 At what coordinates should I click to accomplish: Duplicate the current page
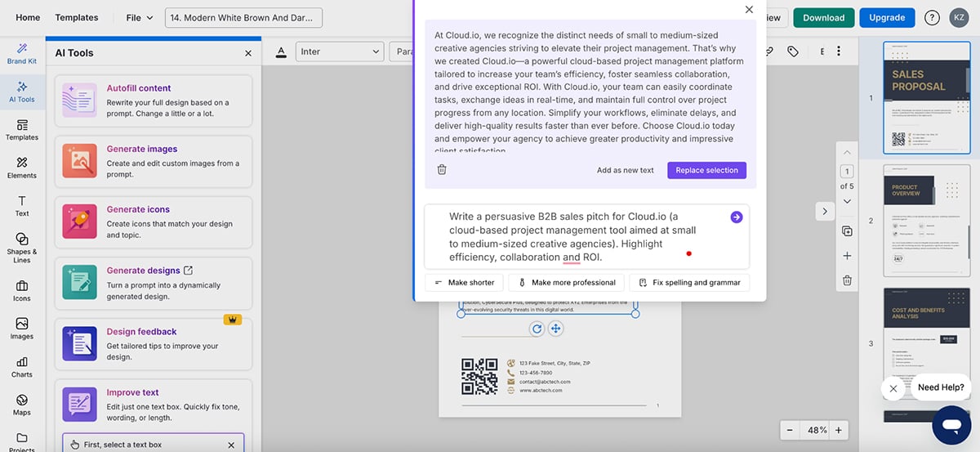847,231
